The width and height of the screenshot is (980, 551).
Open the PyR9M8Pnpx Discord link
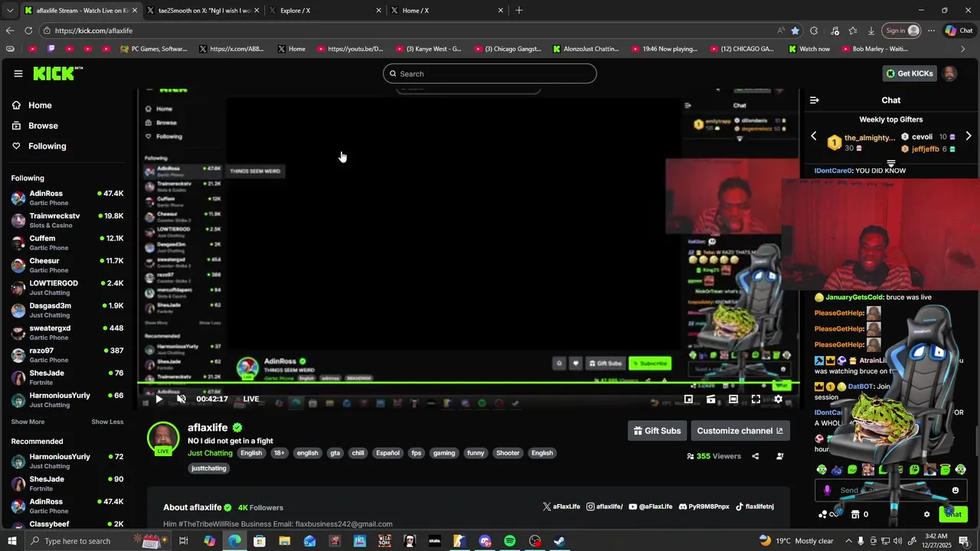[704, 507]
